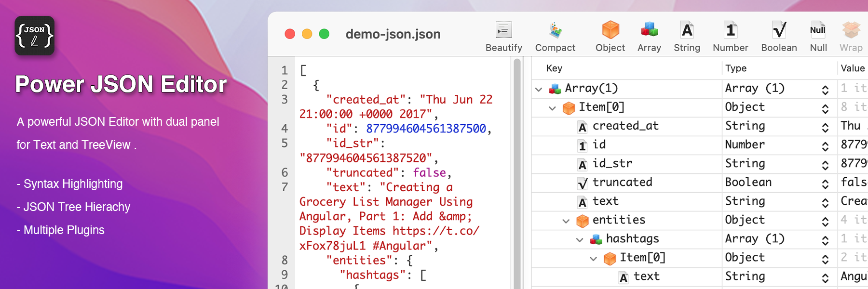Click the Boolean type cell for truncated
The height and width of the screenshot is (289, 868).
[748, 182]
